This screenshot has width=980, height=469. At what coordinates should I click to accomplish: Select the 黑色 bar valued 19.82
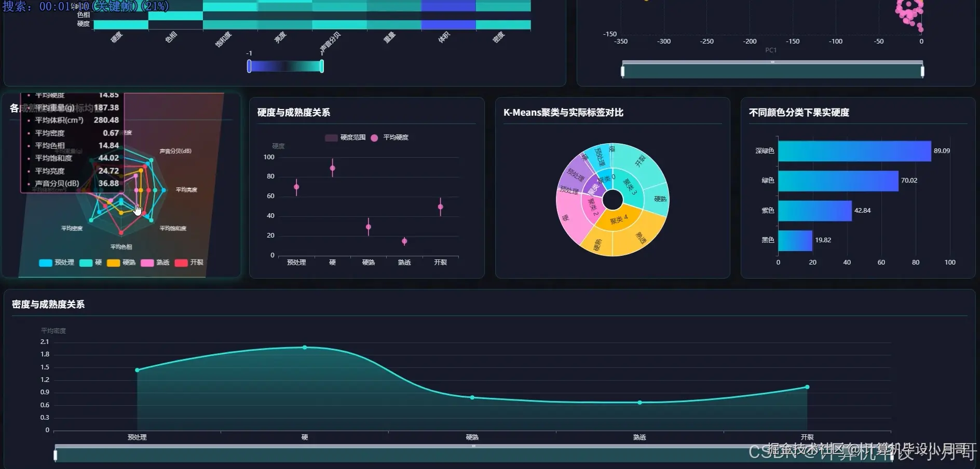click(x=795, y=240)
